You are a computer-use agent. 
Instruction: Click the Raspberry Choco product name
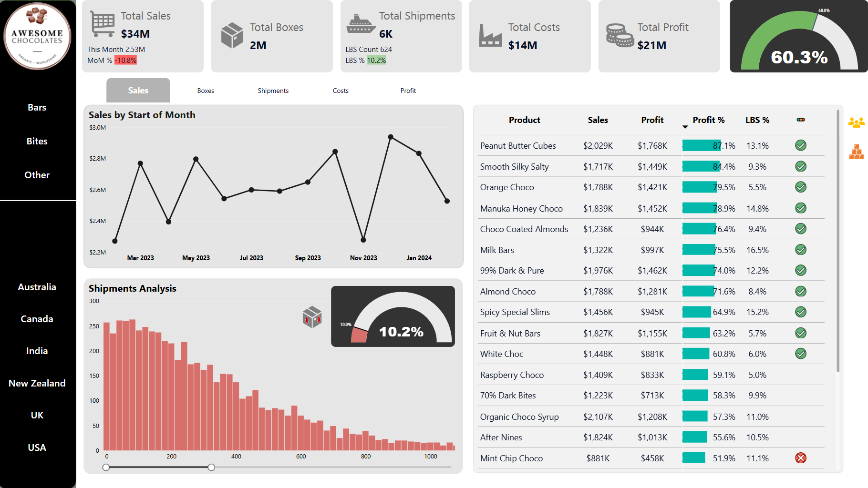512,375
